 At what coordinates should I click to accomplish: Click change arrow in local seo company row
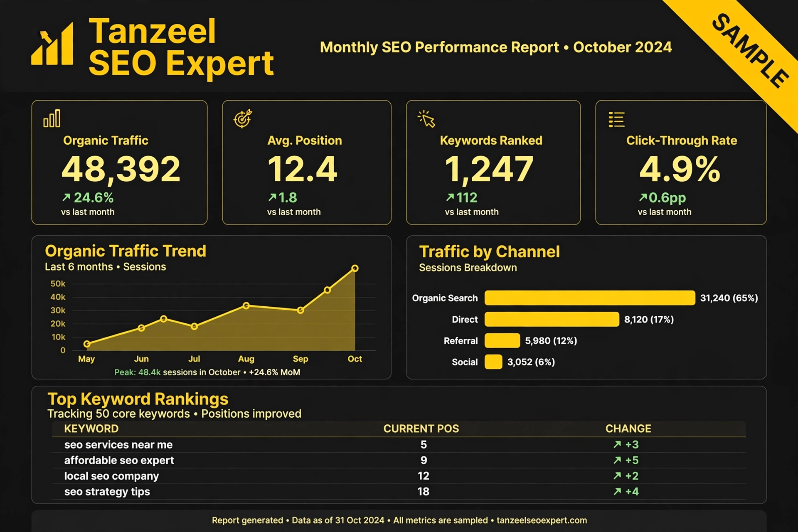point(617,475)
